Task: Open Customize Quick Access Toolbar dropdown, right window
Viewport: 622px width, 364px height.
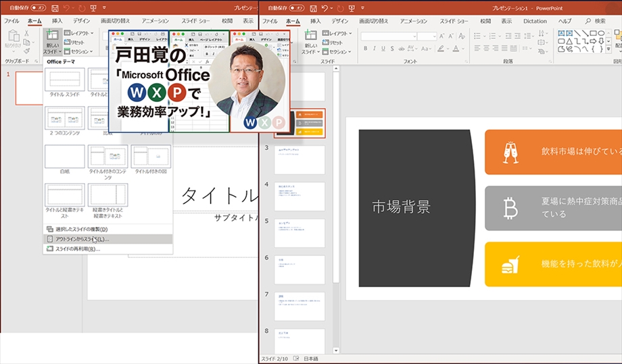Action: click(362, 8)
